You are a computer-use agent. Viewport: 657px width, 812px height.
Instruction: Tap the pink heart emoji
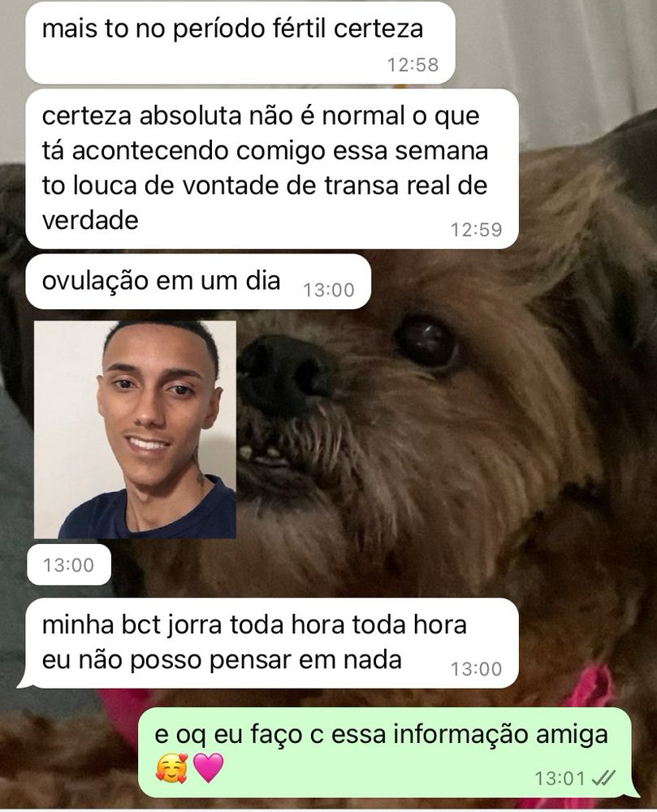209,767
